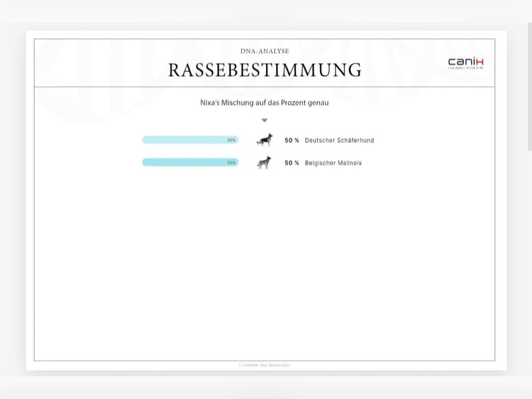The width and height of the screenshot is (532, 399).
Task: Expand the down arrow below the subtitle
Action: coord(265,120)
